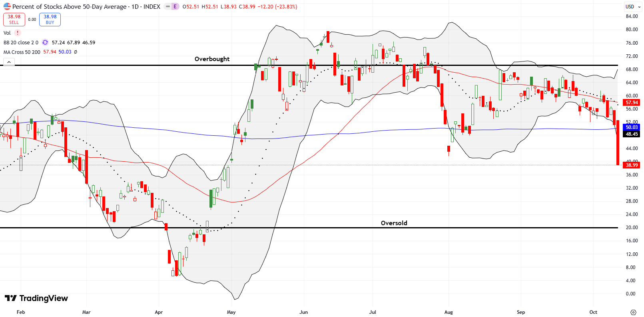Click the volume warning exclamation icon

18,33
